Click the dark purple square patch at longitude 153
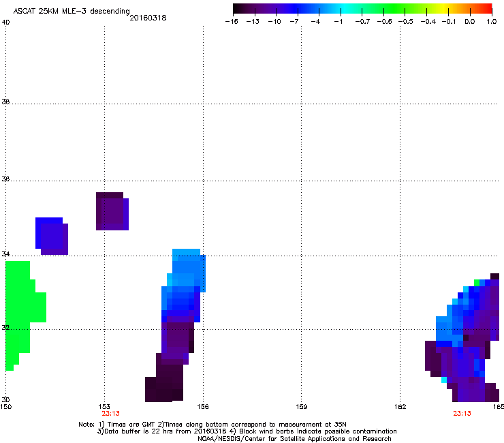The height and width of the screenshot is (443, 504). click(112, 211)
